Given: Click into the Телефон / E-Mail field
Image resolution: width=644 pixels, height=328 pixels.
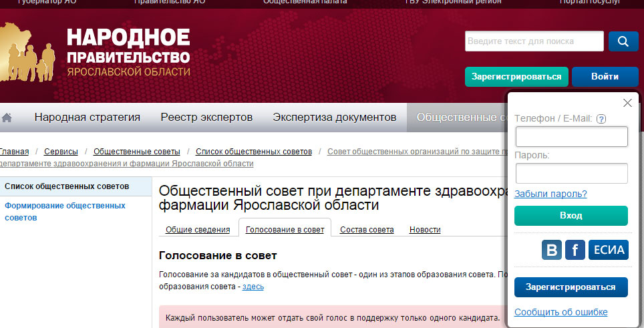Looking at the screenshot, I should 571,137.
